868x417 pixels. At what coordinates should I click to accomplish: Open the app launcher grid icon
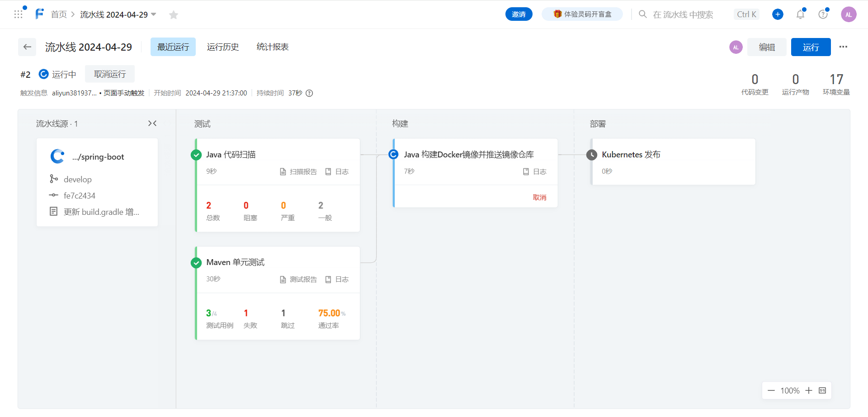click(x=18, y=14)
